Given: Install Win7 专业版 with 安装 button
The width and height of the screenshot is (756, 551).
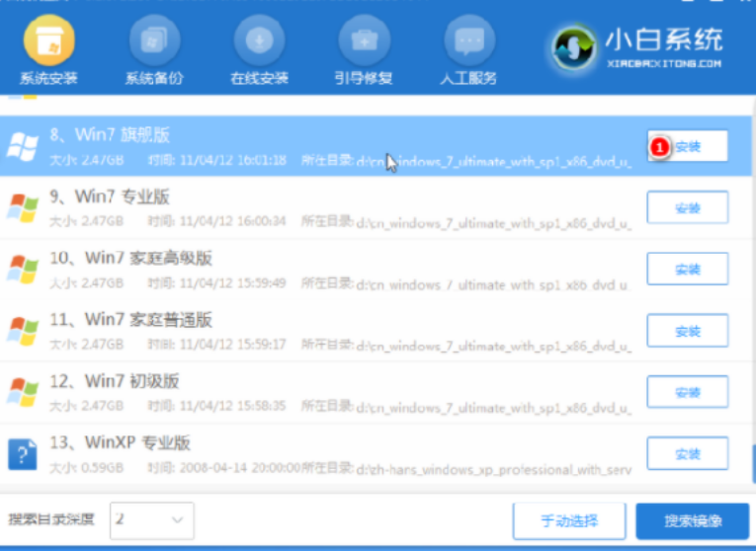Looking at the screenshot, I should coord(688,207).
